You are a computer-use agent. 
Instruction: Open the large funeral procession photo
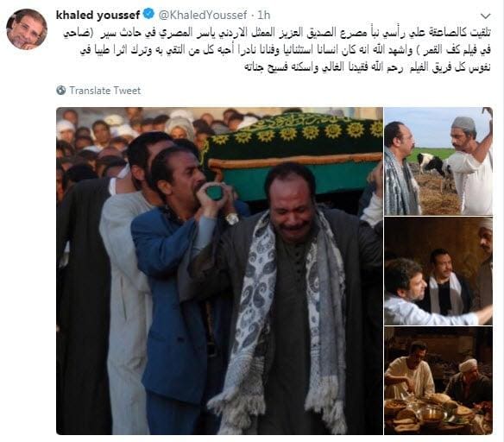[x=219, y=271]
